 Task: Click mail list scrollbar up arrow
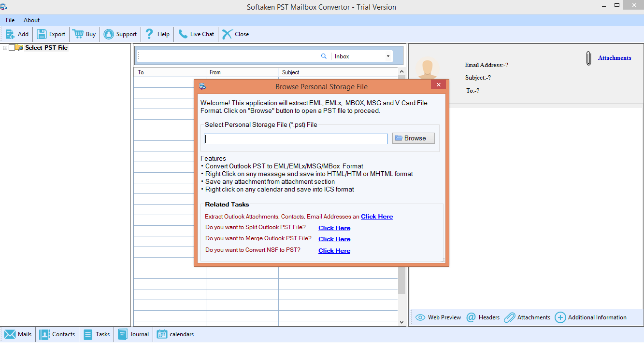click(401, 72)
